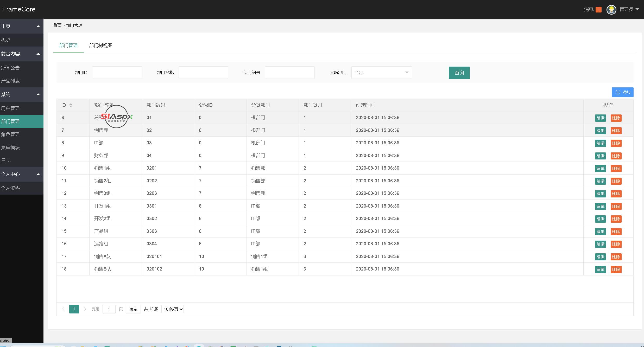Collapse the 主页 sidebar group

coord(38,26)
